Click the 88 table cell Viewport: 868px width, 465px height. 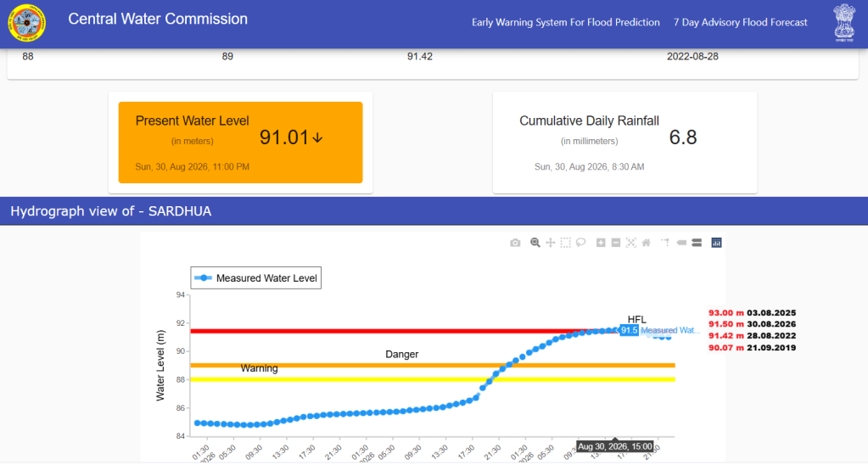tap(28, 57)
